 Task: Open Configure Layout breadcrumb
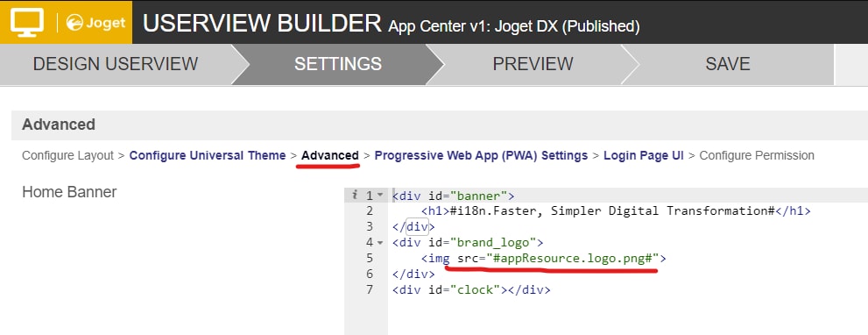click(x=67, y=155)
